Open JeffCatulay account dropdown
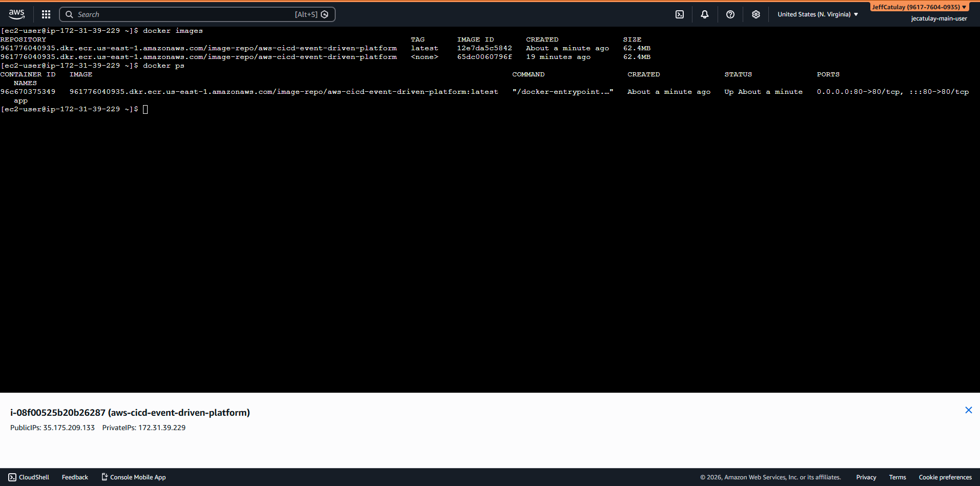The height and width of the screenshot is (486, 980). 920,7
